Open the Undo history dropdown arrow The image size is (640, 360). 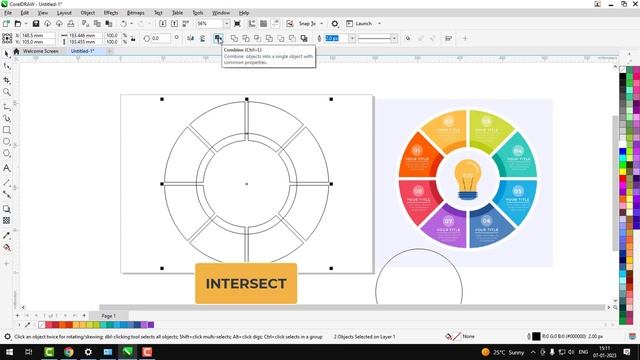coord(131,24)
